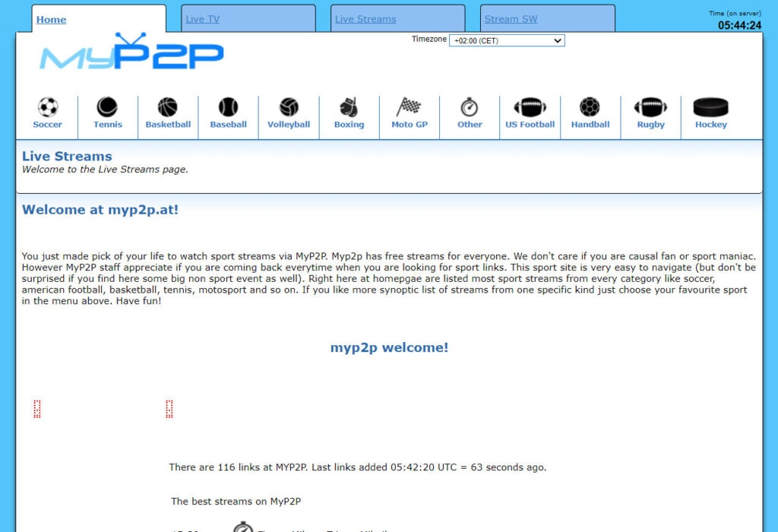Click the server time 05:44:24
Screen dimensions: 778x532
click(739, 25)
